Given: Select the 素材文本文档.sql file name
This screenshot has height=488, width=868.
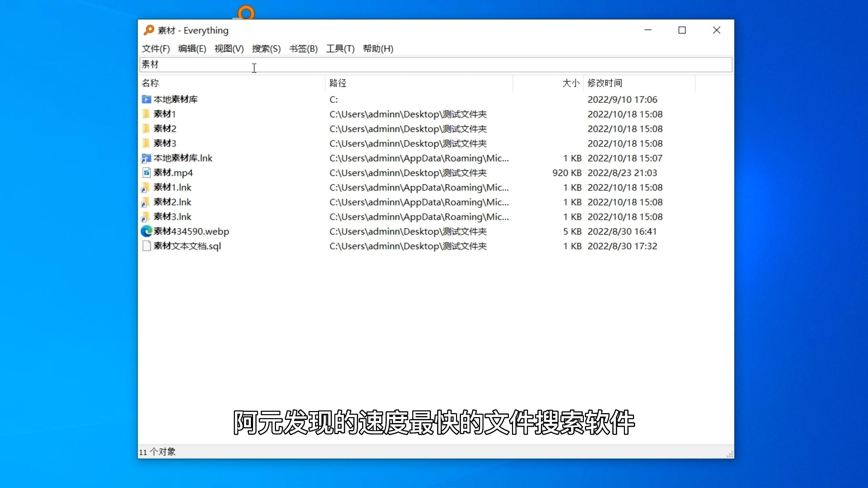Looking at the screenshot, I should [x=187, y=246].
